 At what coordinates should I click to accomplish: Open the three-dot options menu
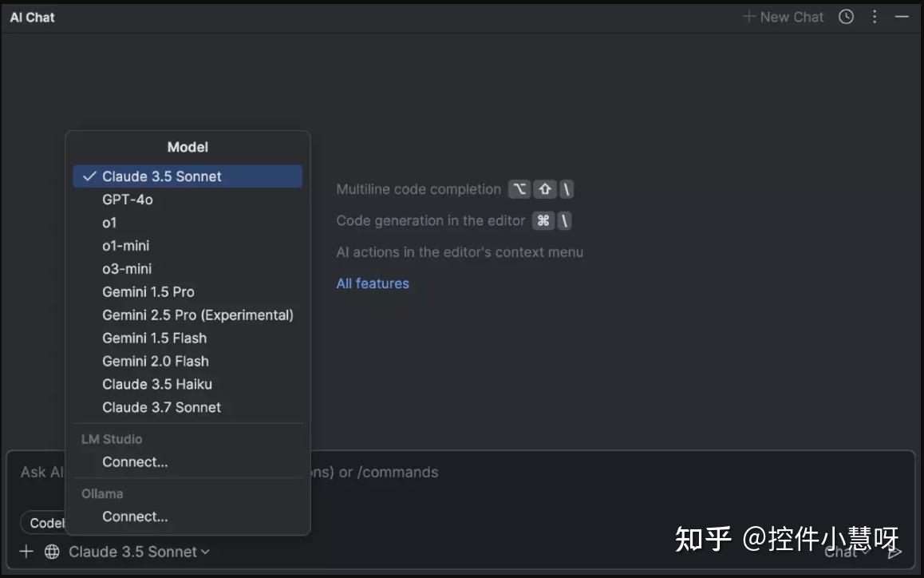[x=875, y=16]
